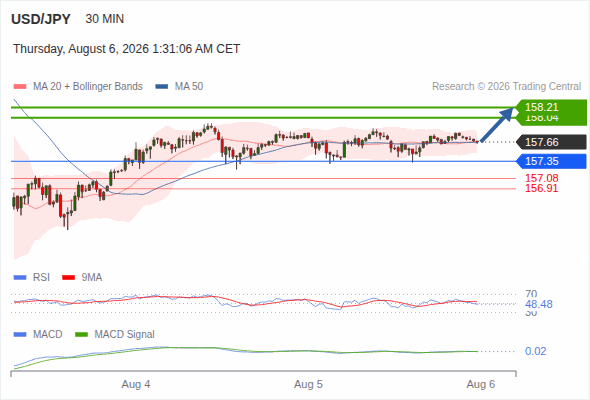
Task: Click the Aug 5 date axis label
Action: pos(308,385)
